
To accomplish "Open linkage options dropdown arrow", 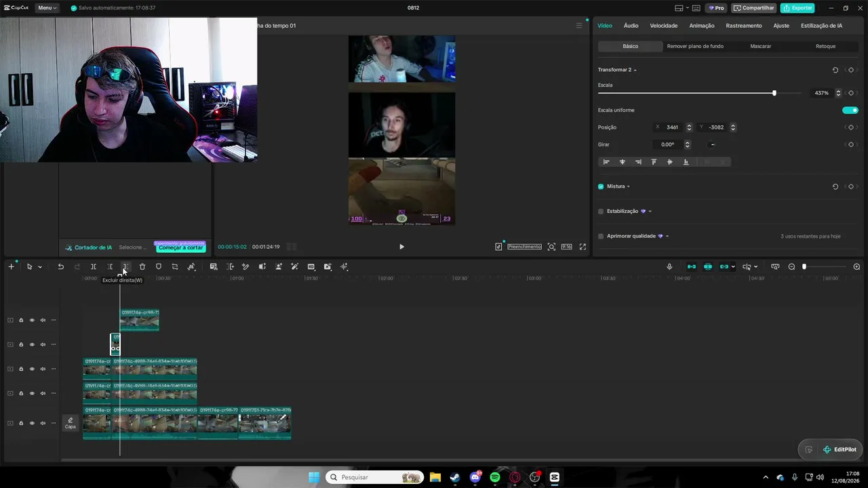I will tap(733, 267).
